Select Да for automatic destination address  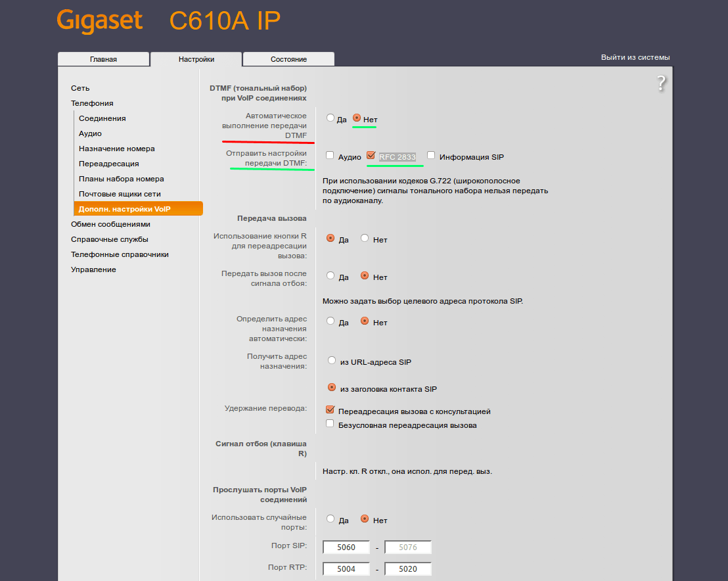[x=330, y=321]
